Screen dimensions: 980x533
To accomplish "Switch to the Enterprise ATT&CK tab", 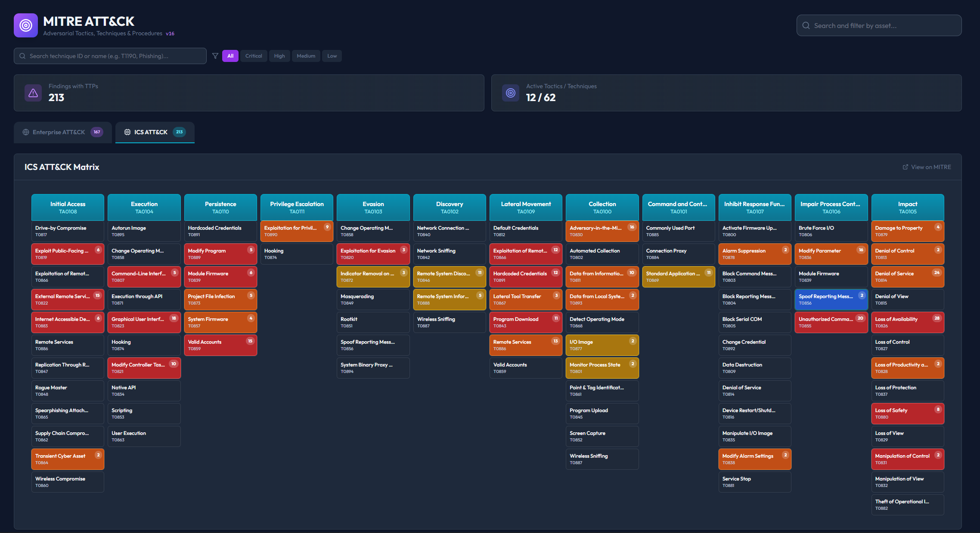I will coord(62,132).
